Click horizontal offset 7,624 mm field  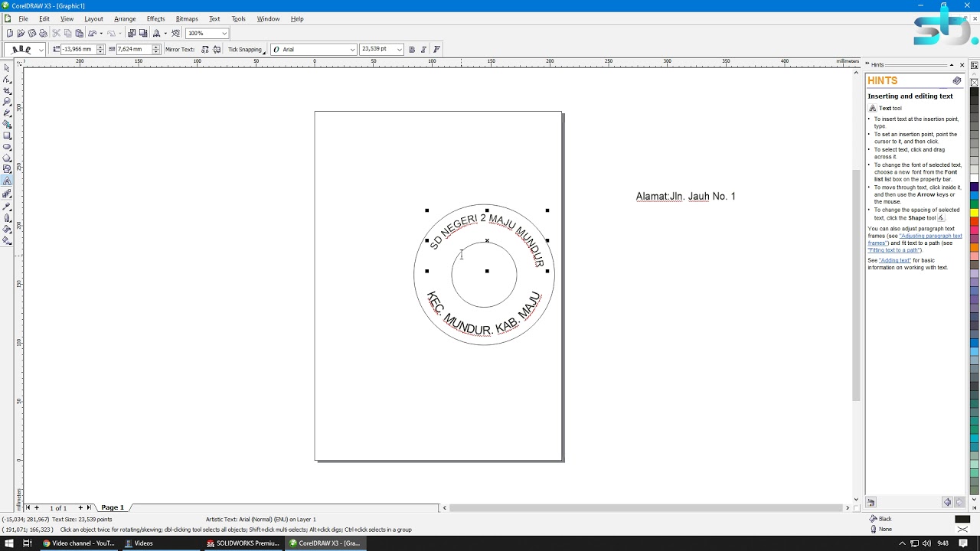pos(133,49)
